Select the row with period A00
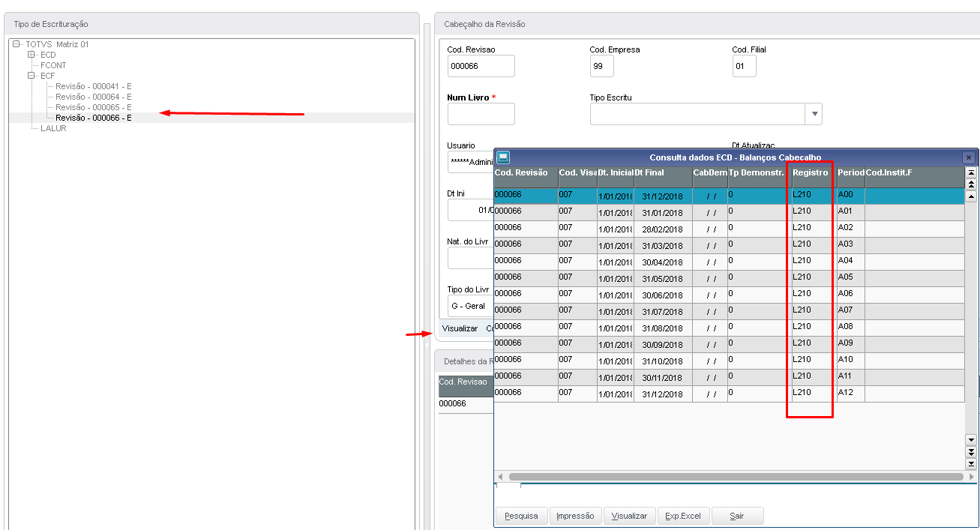980x530 pixels. (x=729, y=196)
